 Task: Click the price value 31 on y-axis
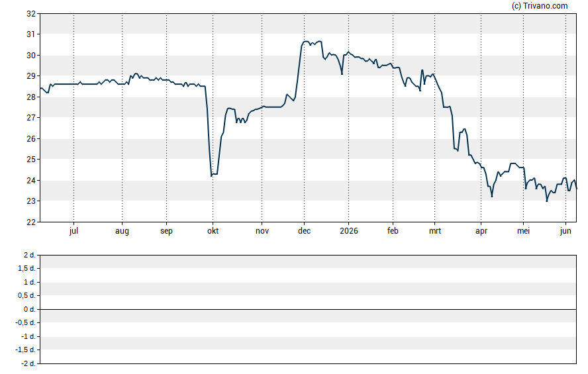pos(31,34)
